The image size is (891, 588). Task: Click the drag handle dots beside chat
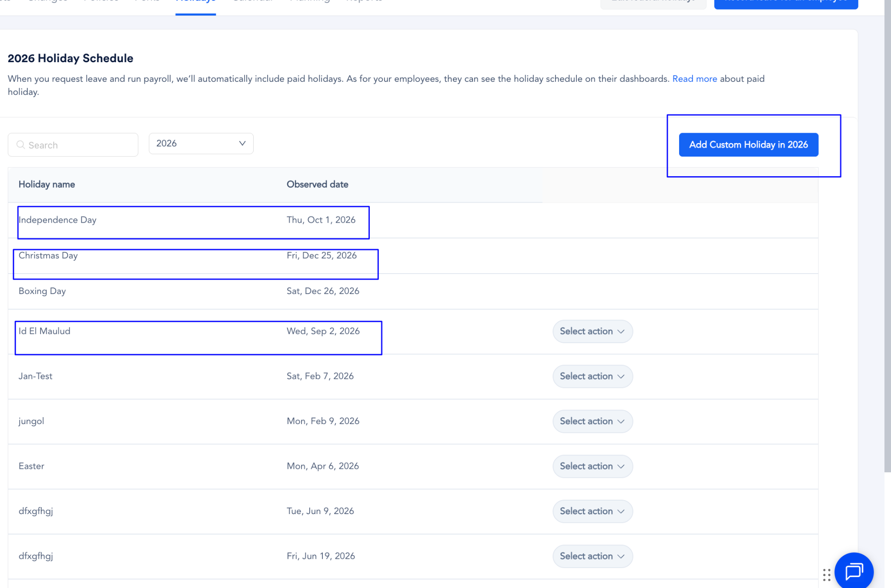(x=827, y=575)
